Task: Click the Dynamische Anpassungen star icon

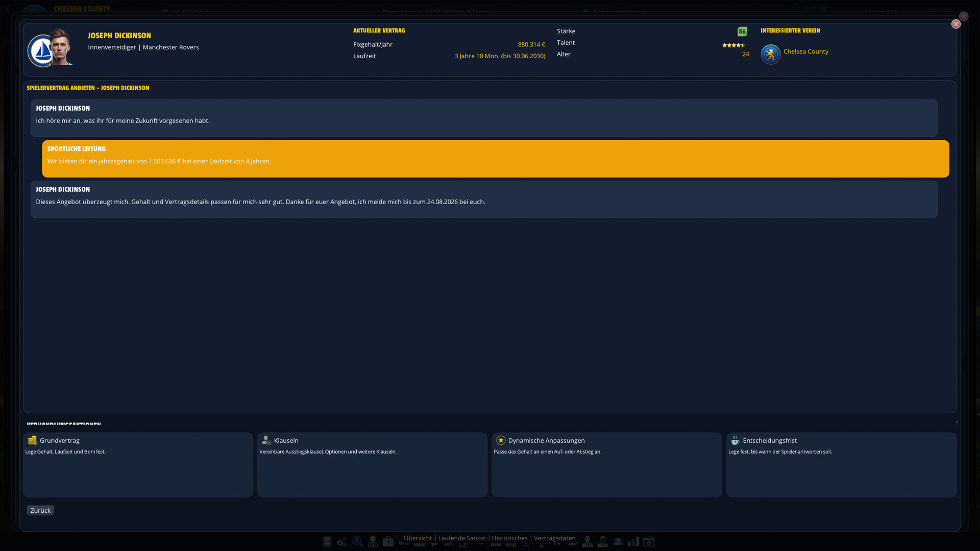Action: 501,440
